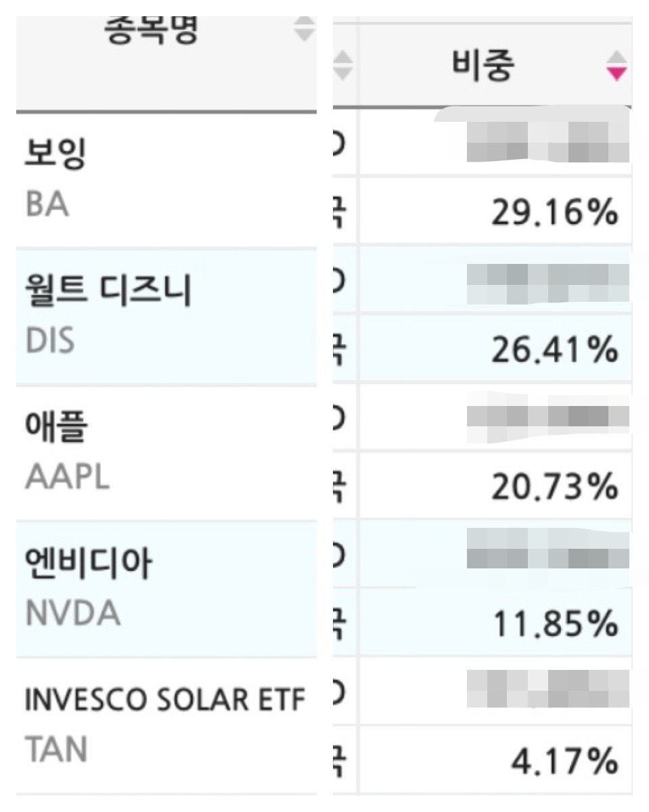Click the sort arrows in 종목명 header
Image resolution: width=649 pixels, height=812 pixels.
305,30
